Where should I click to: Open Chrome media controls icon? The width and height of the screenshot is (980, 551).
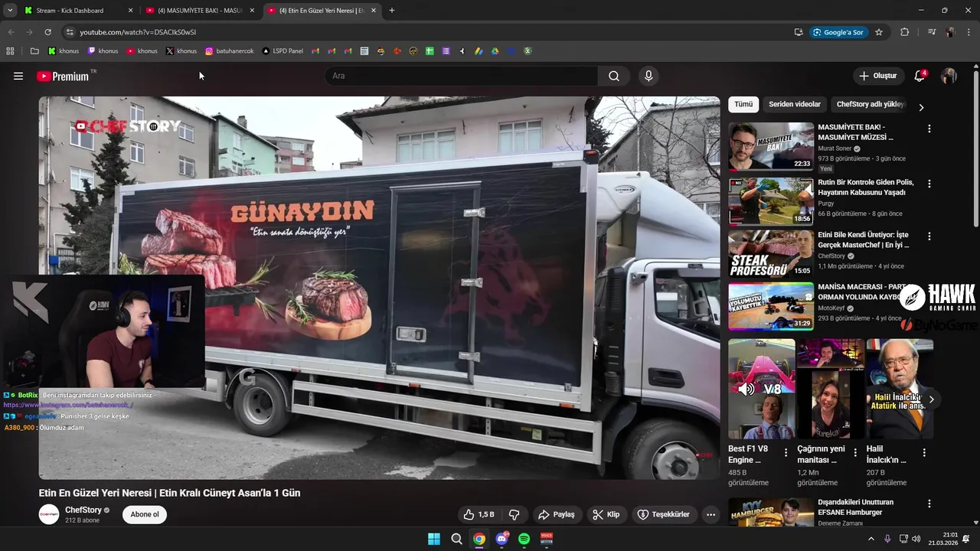tap(931, 32)
